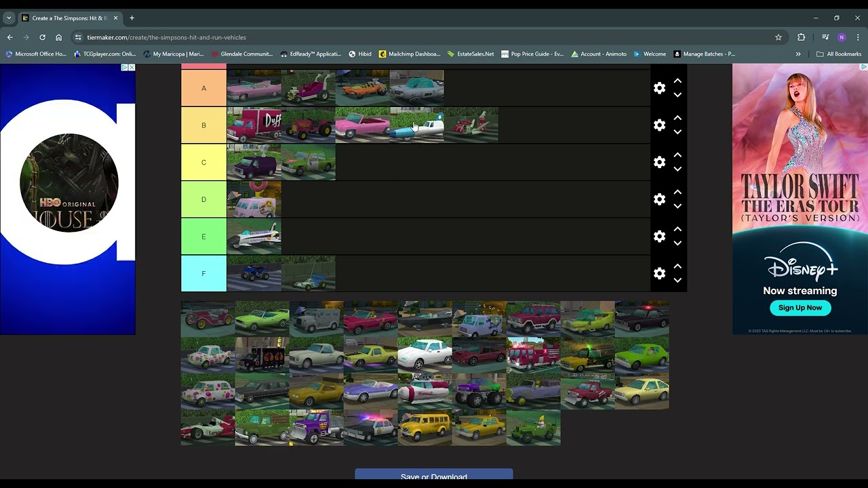868x488 pixels.
Task: Reload the page with the refresh icon
Action: point(42,37)
